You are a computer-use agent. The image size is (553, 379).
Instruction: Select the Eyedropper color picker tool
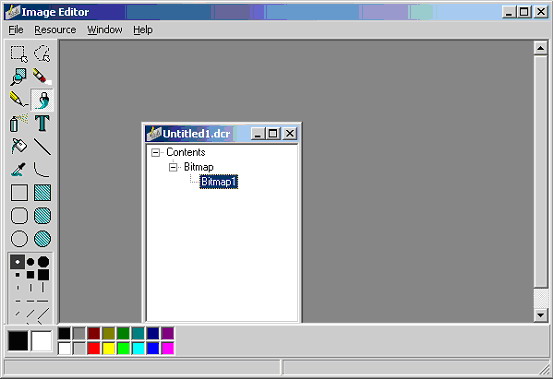pos(19,169)
